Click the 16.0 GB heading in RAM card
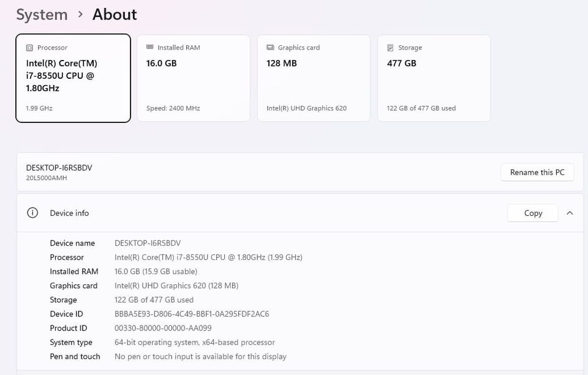 click(162, 63)
